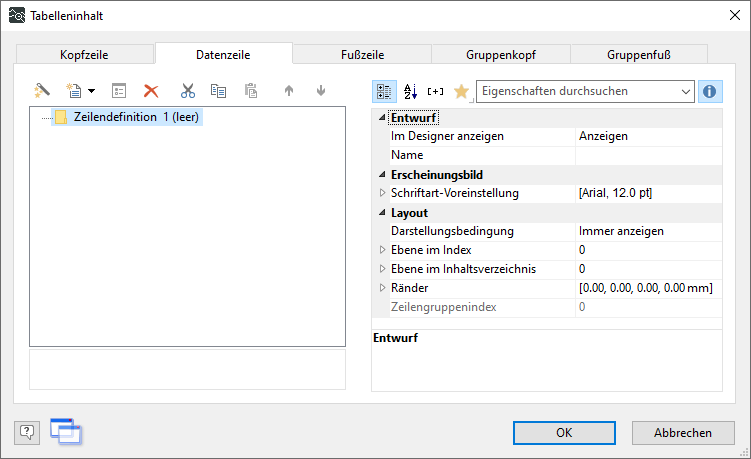Screen dimensions: 751x459
Task: Click the new line definition page icon
Action: (74, 91)
